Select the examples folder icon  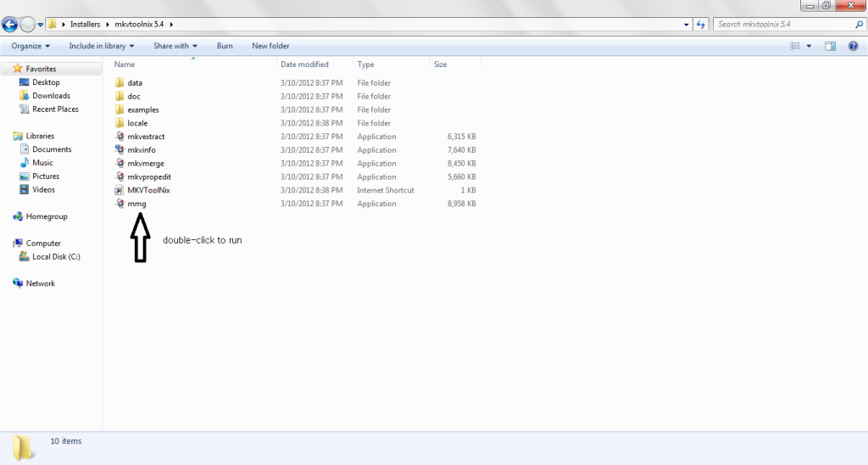[120, 109]
